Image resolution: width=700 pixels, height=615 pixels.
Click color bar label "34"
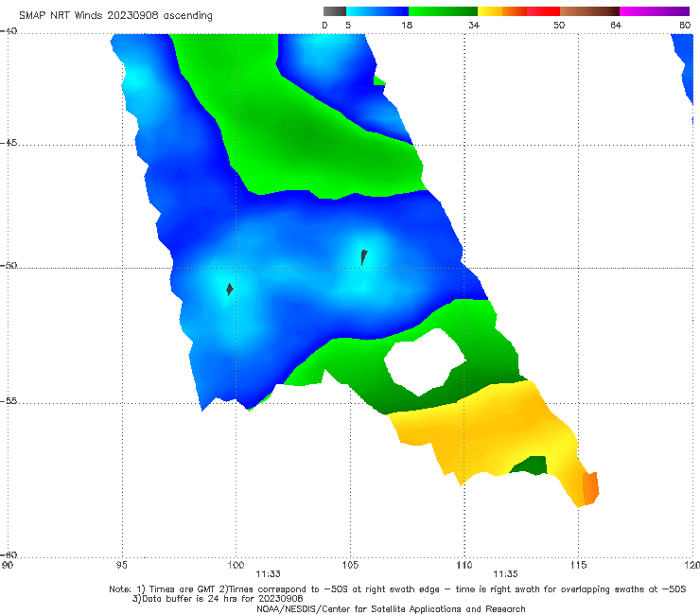[x=474, y=25]
